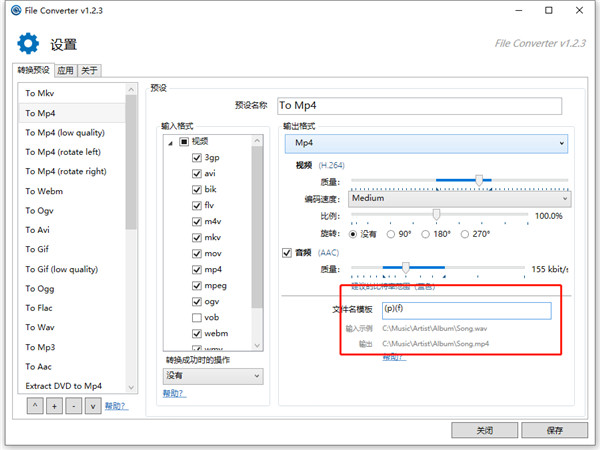600x450 pixels.
Task: Move preset down with the v button
Action: pos(93,406)
